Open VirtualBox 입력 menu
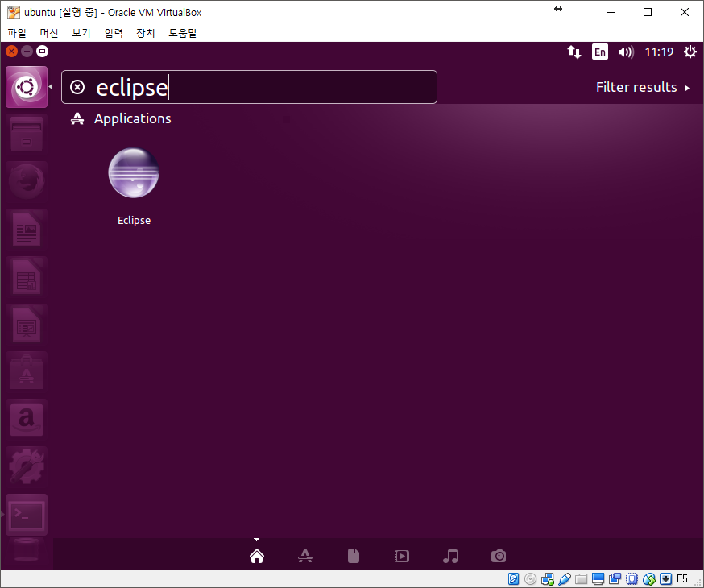The width and height of the screenshot is (704, 588). point(114,33)
